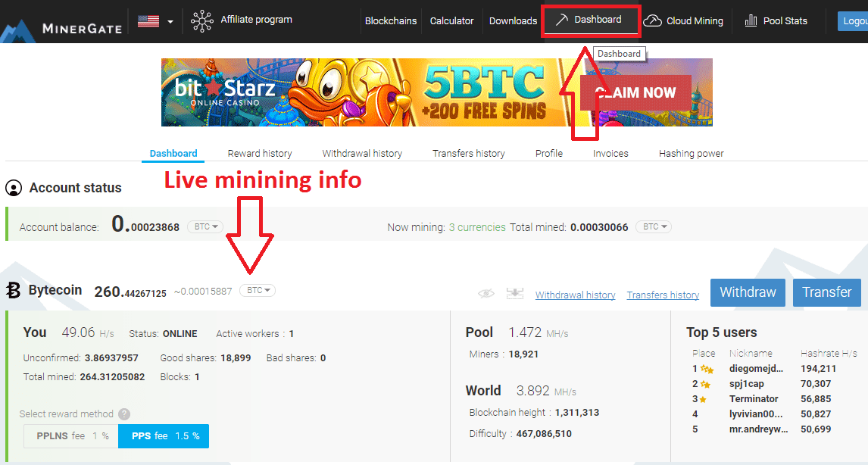The image size is (868, 465).
Task: Switch to the Profile tab
Action: pyautogui.click(x=549, y=153)
